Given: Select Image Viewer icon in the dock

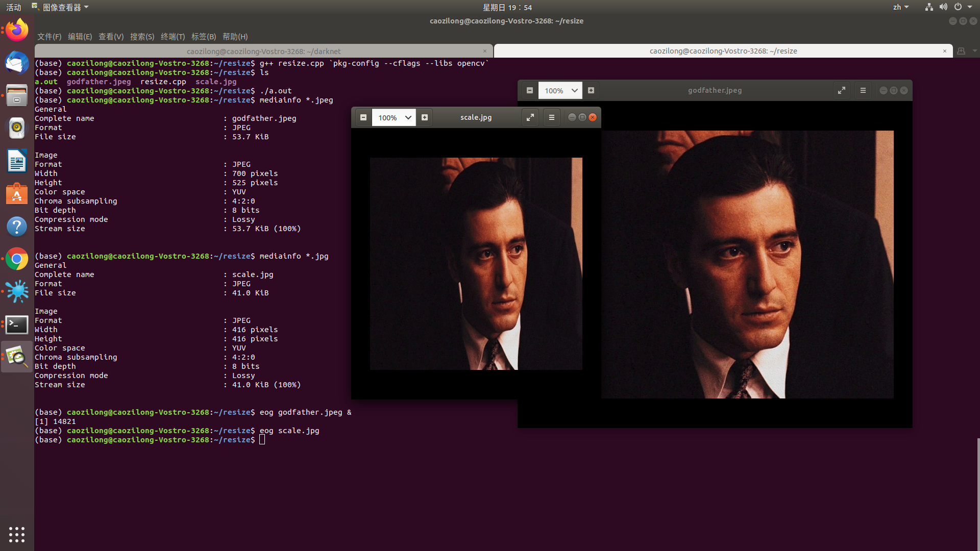Looking at the screenshot, I should click(17, 357).
